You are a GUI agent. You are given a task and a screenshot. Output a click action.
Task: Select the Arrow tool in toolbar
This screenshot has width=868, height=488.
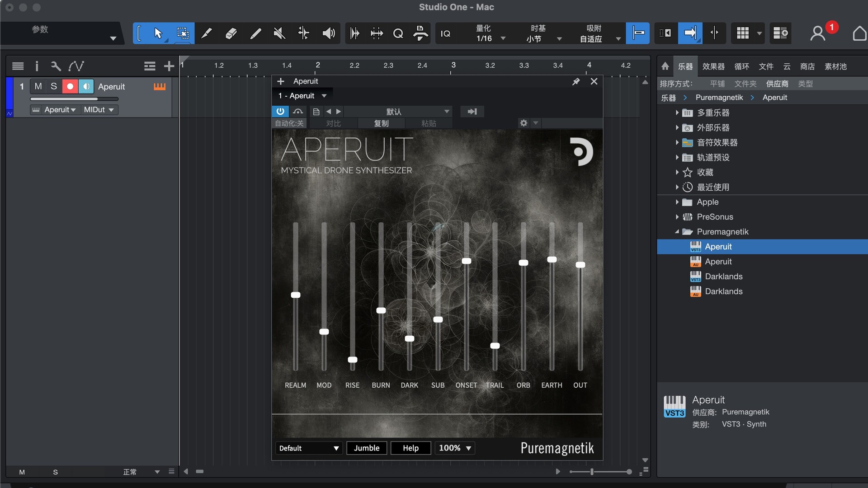[158, 33]
